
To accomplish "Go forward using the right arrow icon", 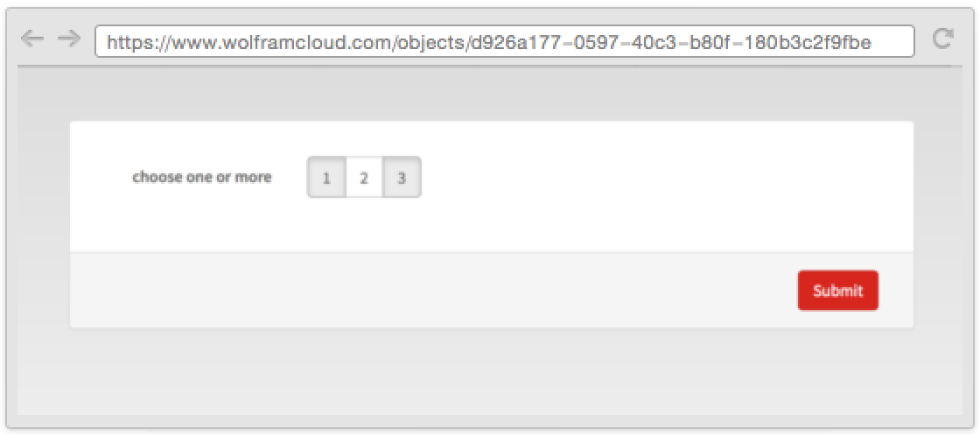I will click(69, 39).
